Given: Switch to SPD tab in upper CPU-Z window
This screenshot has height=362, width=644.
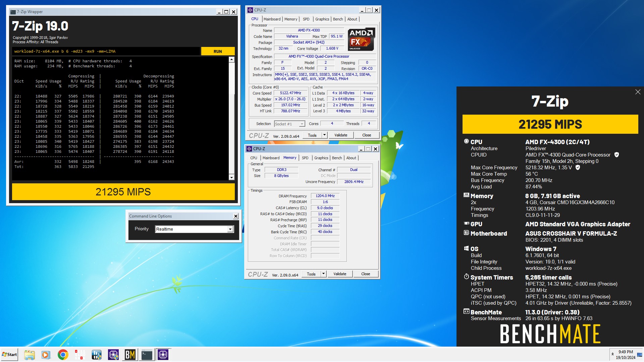Looking at the screenshot, I should tap(306, 19).
